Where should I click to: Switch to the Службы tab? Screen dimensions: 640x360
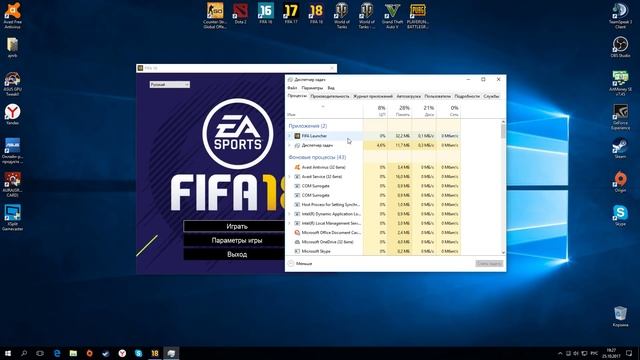[491, 96]
